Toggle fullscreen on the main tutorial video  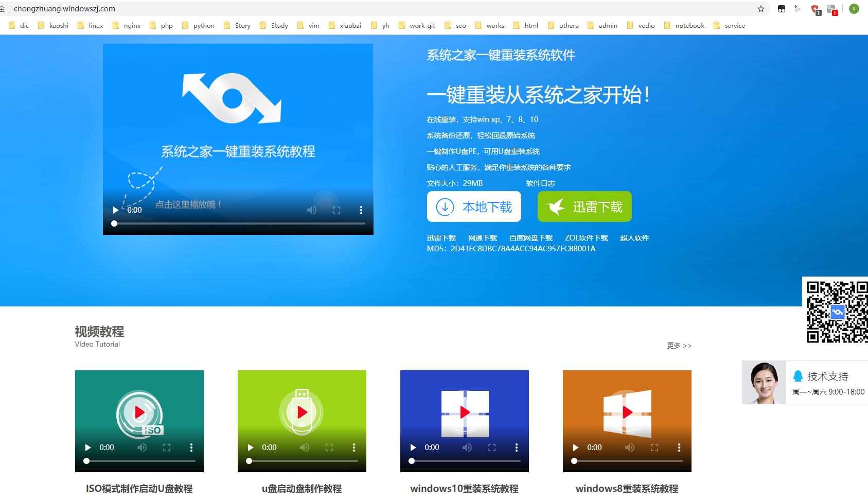[x=337, y=210]
